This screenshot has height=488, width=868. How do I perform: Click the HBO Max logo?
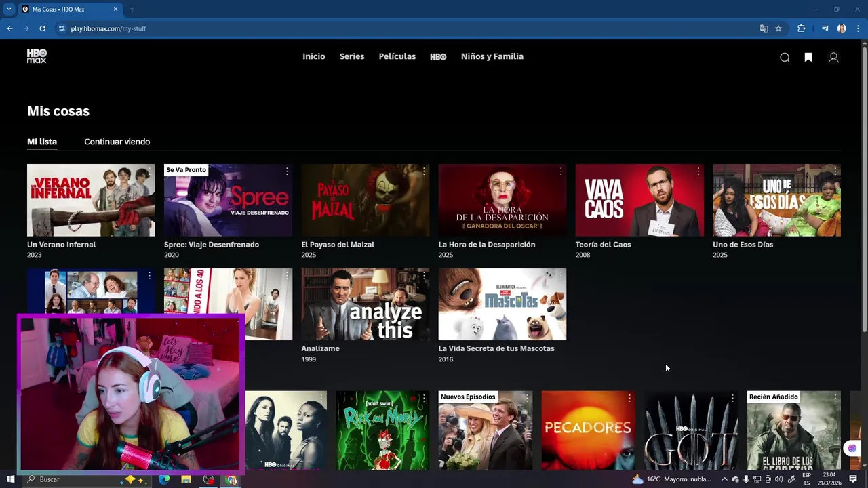coord(37,56)
